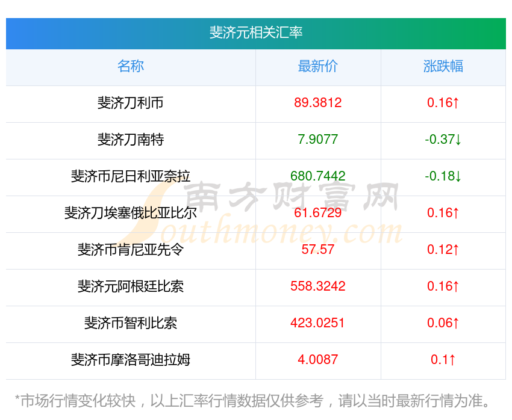Image resolution: width=512 pixels, height=420 pixels.
Task: Click the 斐济元阿根廷比索 row name
Action: coord(131,286)
